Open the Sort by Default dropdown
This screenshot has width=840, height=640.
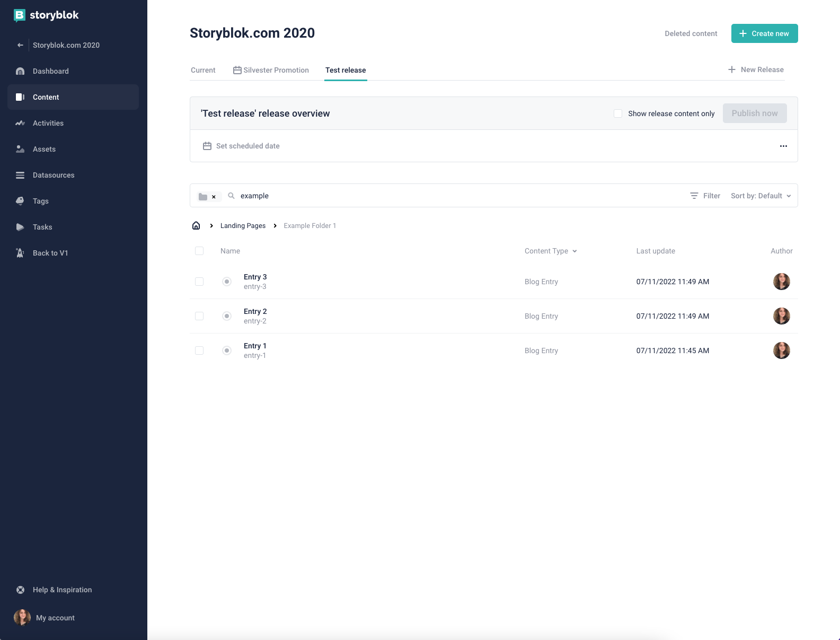point(761,196)
